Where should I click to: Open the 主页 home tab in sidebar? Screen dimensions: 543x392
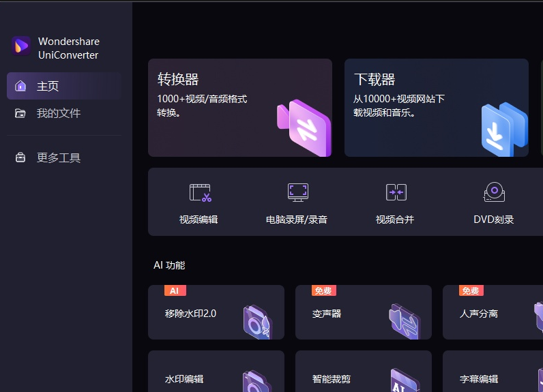point(64,86)
